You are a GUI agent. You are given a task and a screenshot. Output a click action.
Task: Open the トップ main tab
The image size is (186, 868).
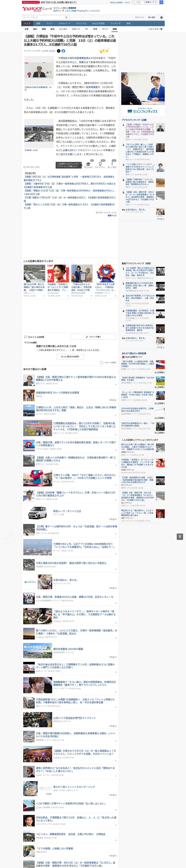point(27,24)
